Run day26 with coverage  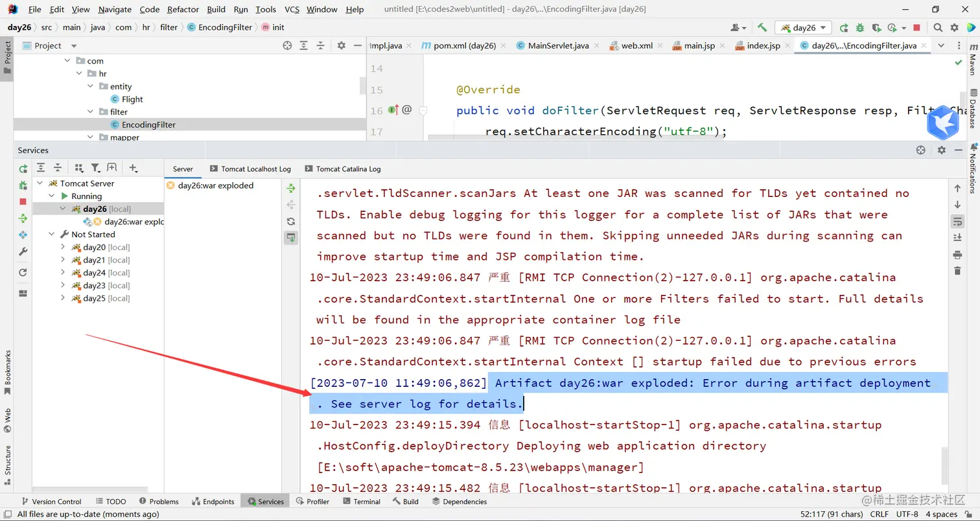point(876,28)
